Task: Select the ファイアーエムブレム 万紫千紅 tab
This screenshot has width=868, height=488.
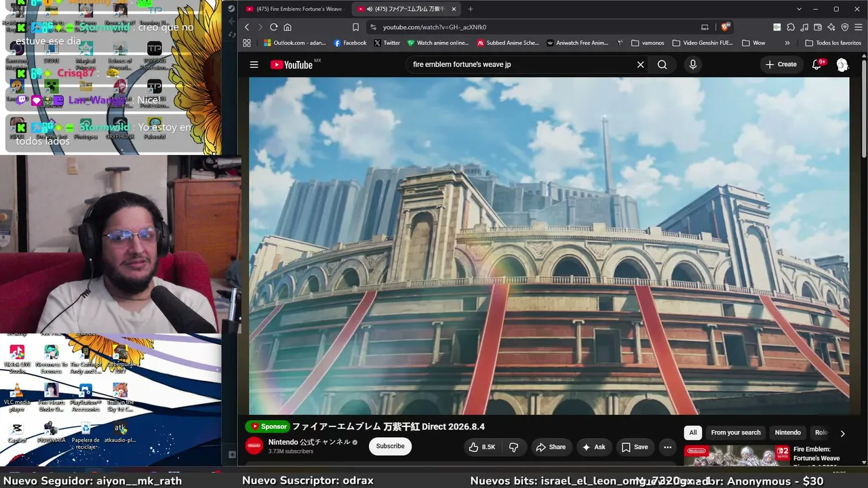Action: 407,9
